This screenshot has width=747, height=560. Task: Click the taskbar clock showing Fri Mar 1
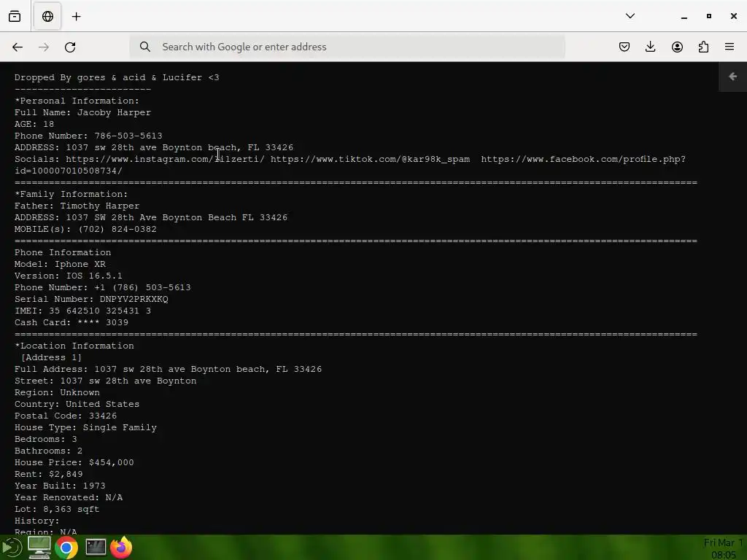click(x=723, y=548)
